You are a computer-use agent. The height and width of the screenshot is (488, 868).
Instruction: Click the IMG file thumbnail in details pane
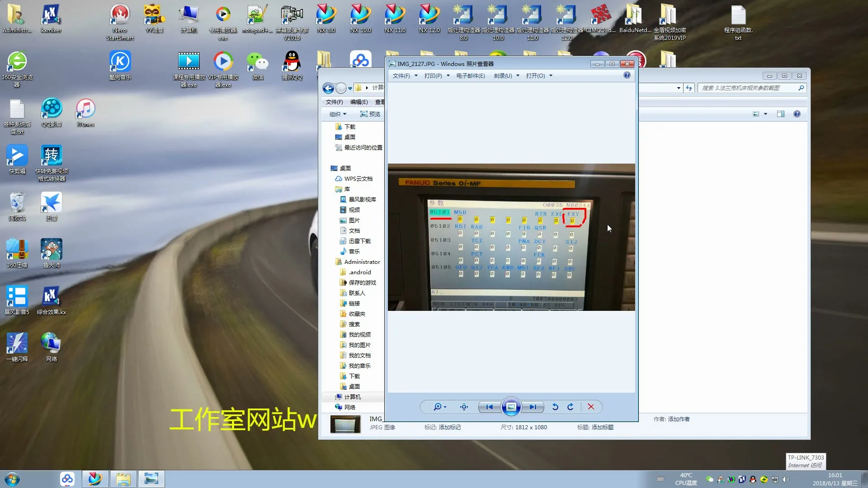pos(345,424)
